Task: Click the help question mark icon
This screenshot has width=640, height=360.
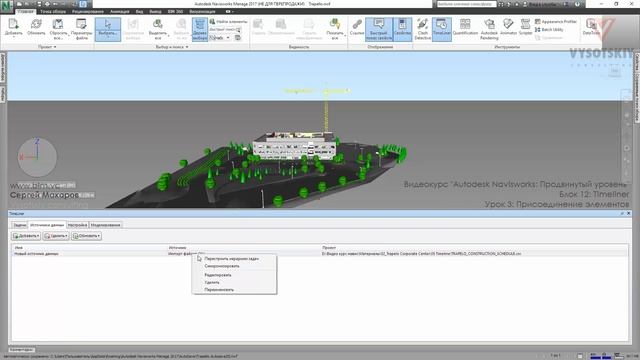Action: point(577,4)
